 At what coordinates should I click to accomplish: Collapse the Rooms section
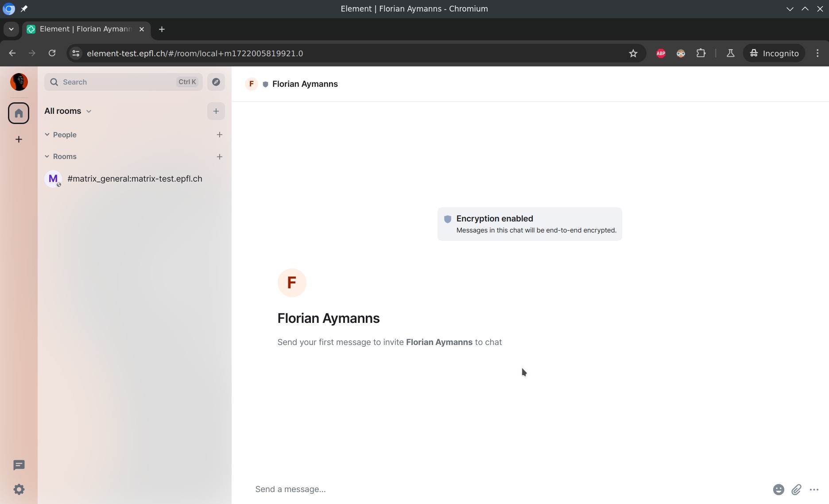(x=47, y=156)
